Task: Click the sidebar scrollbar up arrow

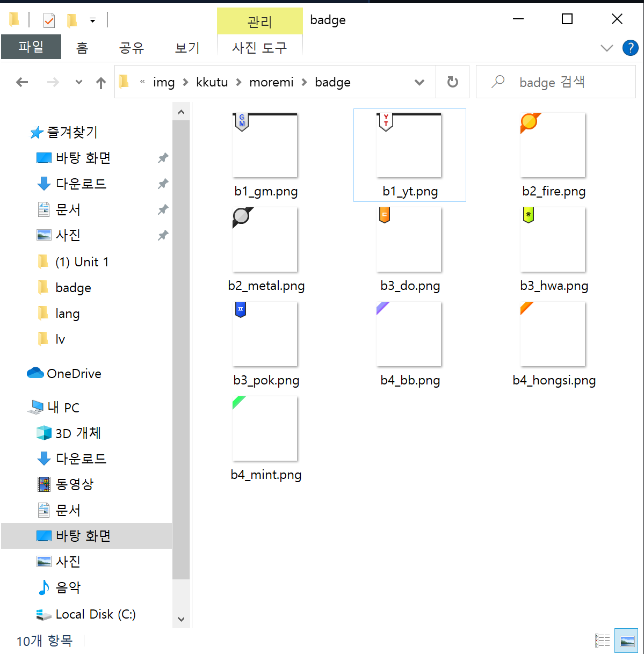Action: tap(181, 112)
